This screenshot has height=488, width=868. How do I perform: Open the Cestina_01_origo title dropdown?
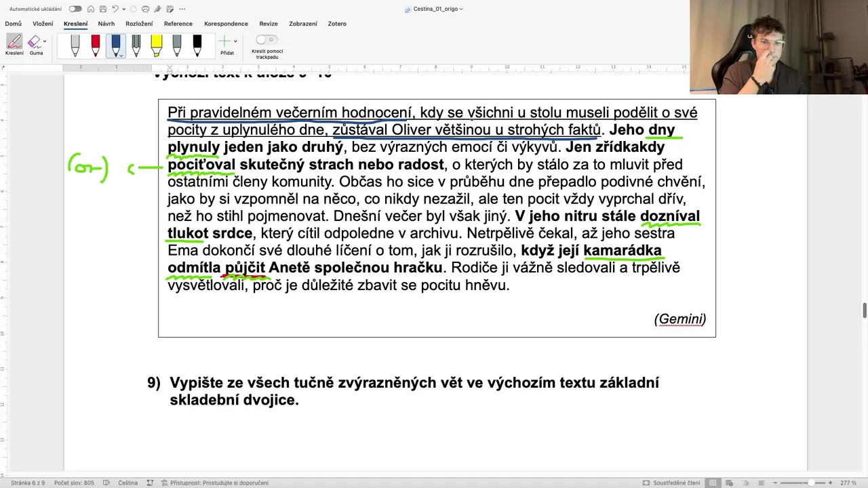[x=434, y=9]
